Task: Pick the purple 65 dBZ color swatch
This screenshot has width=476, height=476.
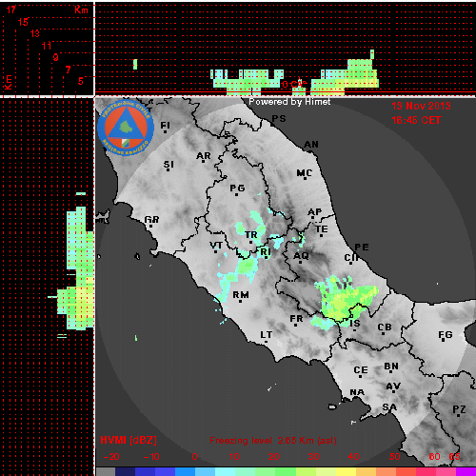Action: (x=466, y=471)
